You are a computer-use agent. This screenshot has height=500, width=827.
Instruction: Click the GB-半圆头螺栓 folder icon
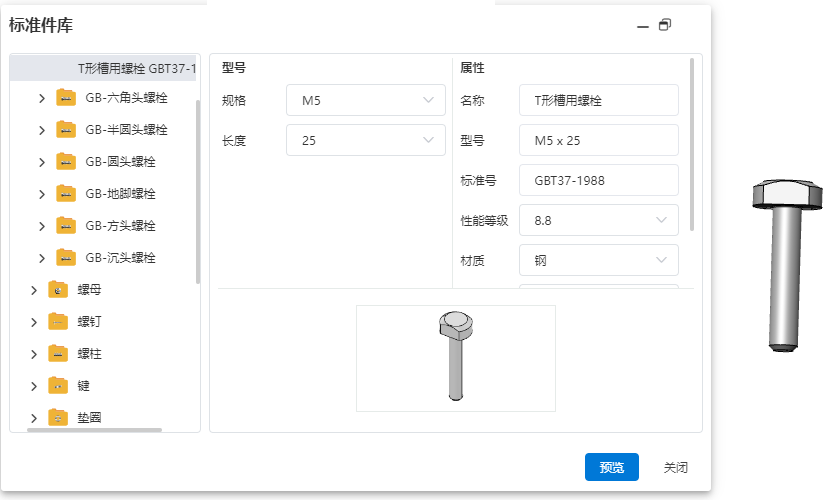[x=66, y=130]
